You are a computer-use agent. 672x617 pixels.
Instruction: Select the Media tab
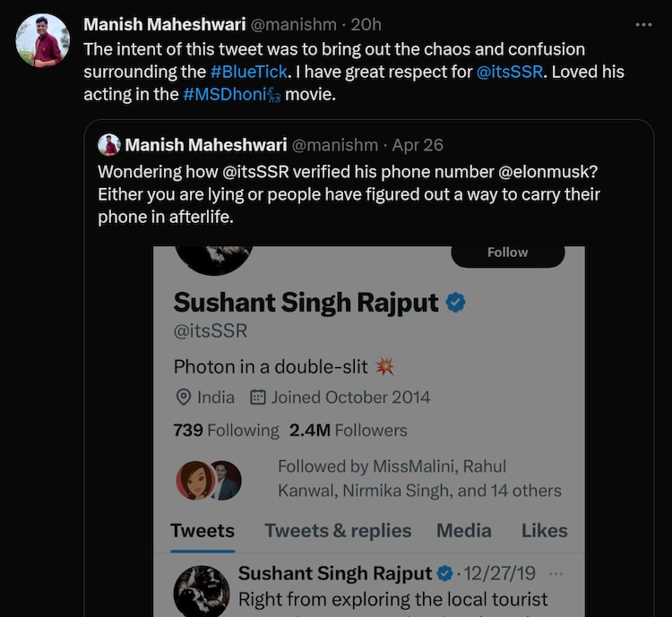click(463, 530)
